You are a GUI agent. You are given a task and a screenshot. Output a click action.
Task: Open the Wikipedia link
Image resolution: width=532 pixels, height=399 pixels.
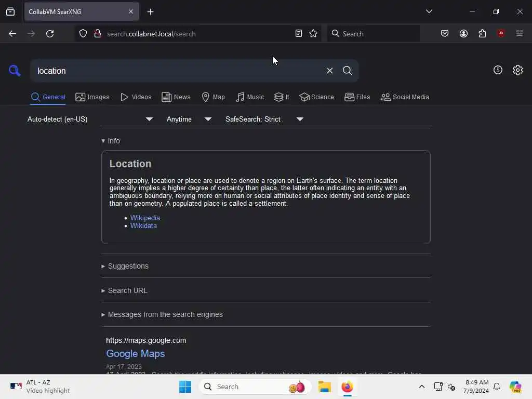145,218
